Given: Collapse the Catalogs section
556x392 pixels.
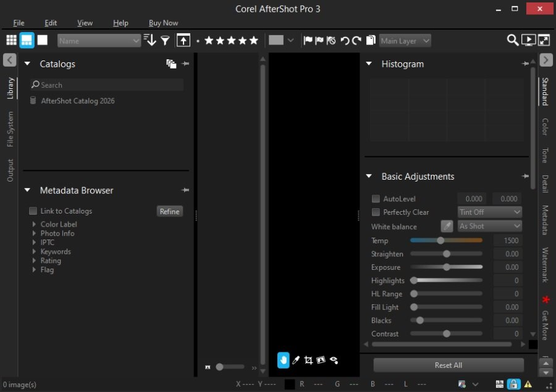Looking at the screenshot, I should coord(27,64).
